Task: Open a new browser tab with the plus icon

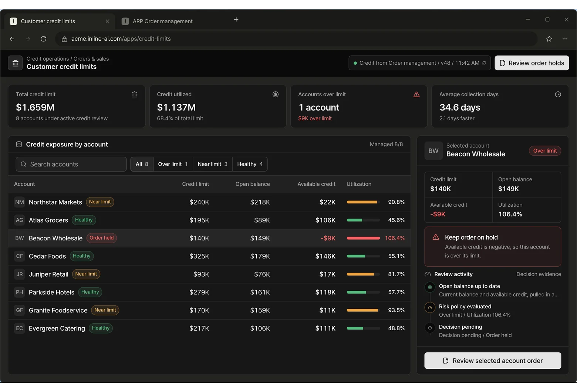Action: [236, 19]
